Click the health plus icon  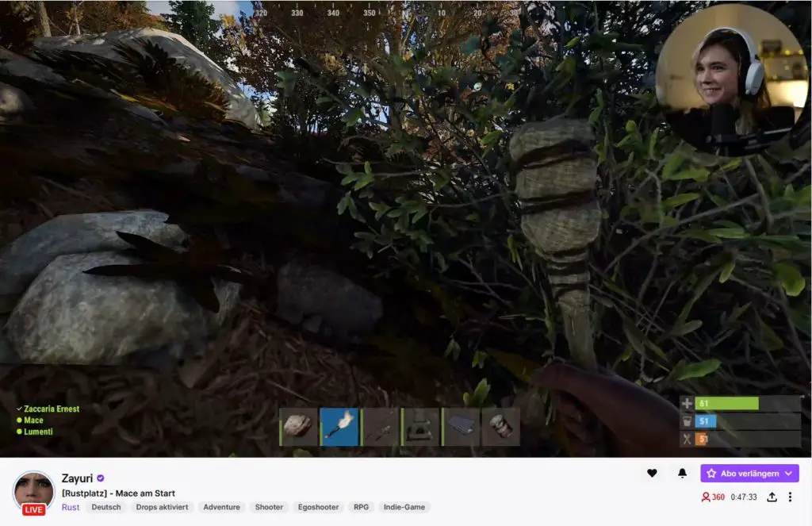[x=687, y=403]
